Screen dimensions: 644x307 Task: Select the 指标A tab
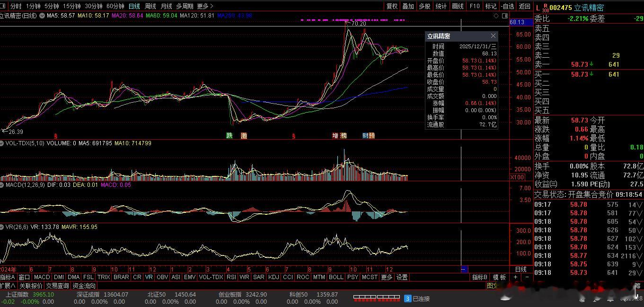(8, 277)
